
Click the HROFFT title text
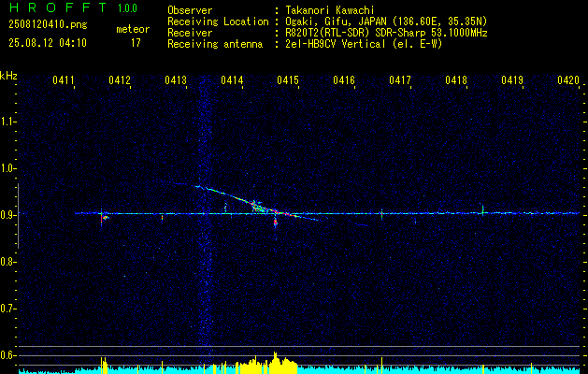pos(58,7)
